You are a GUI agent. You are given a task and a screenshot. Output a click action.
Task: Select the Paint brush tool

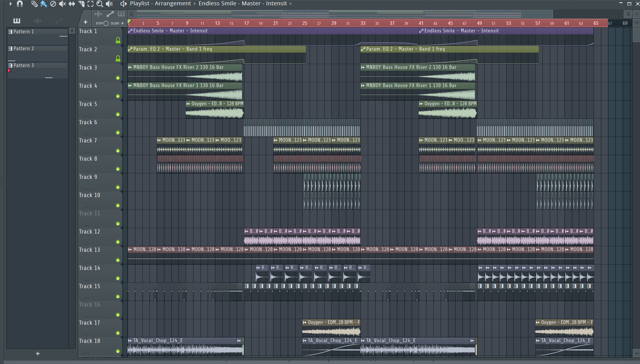(44, 4)
